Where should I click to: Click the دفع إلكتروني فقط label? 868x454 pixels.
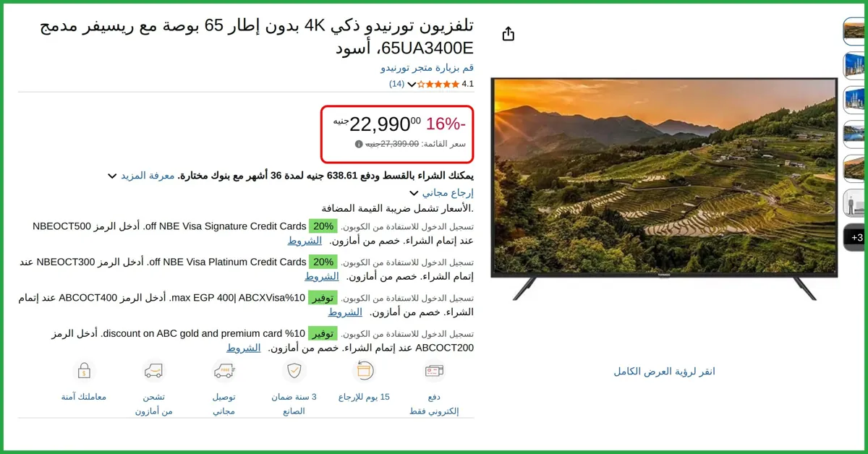pos(435,404)
